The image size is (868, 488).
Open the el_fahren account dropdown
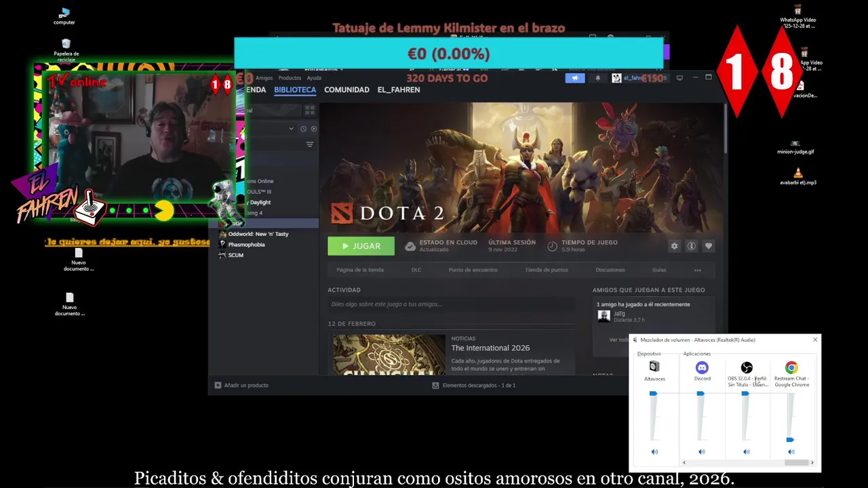[641, 78]
